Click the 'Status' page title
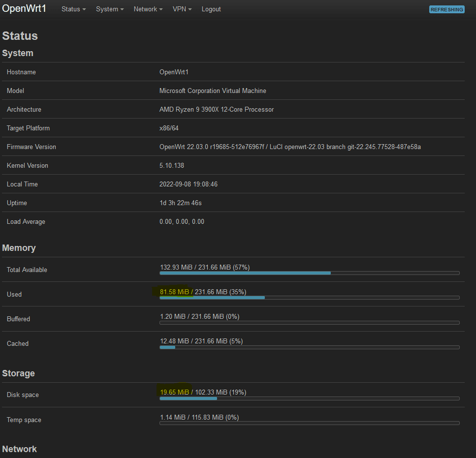476x458 pixels. pos(20,36)
